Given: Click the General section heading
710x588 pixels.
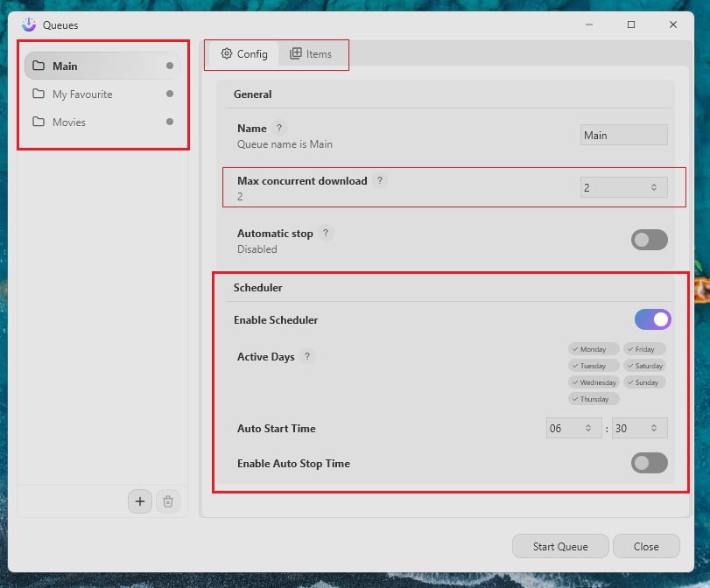Looking at the screenshot, I should [253, 94].
